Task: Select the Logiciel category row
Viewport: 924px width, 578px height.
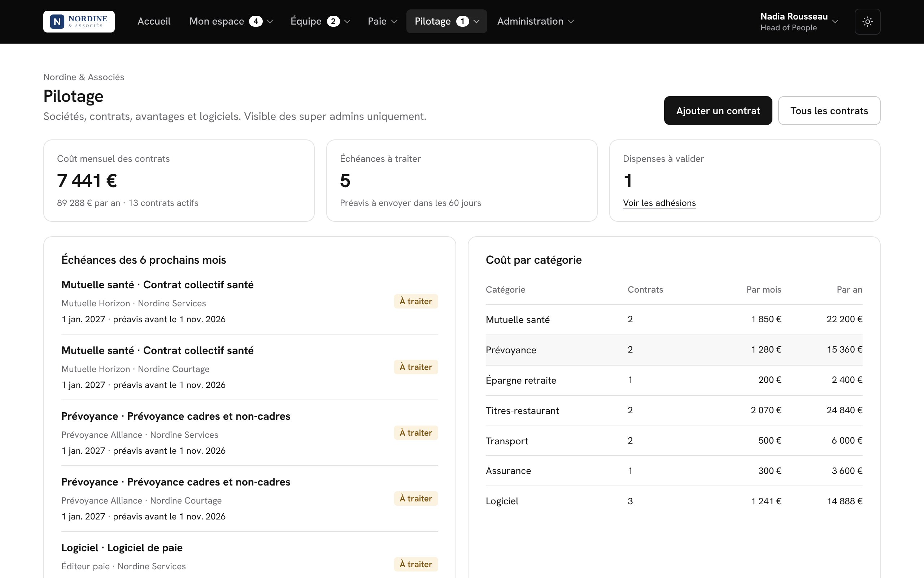Action: [x=674, y=501]
